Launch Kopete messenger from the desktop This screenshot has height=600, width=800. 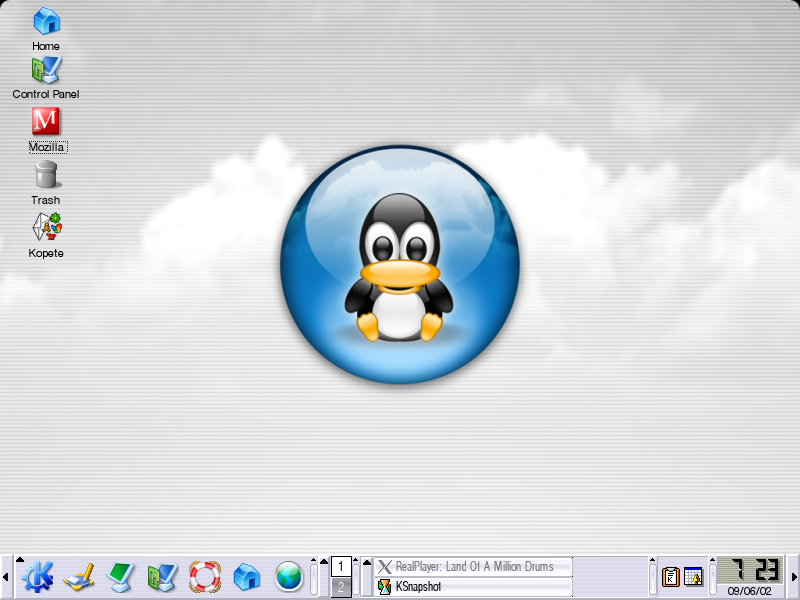pos(47,227)
